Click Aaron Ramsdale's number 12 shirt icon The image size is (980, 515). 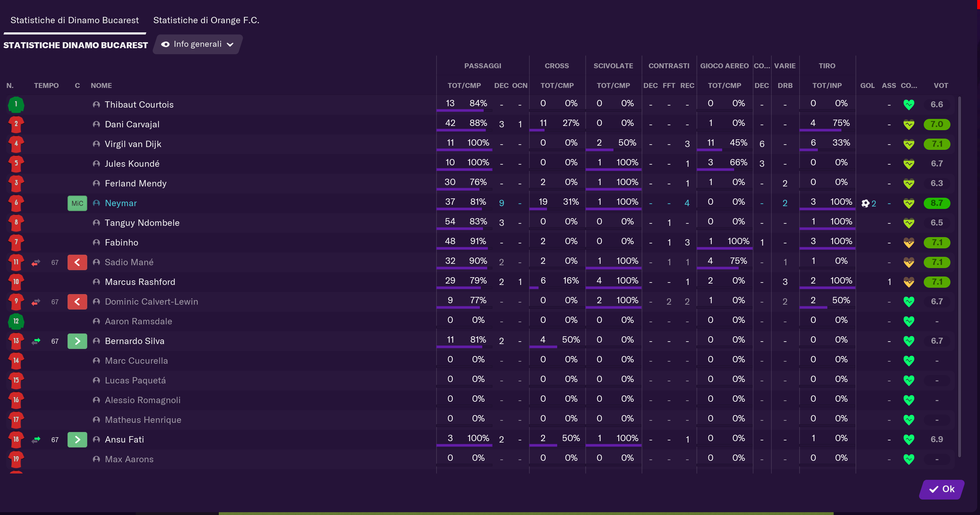click(16, 322)
